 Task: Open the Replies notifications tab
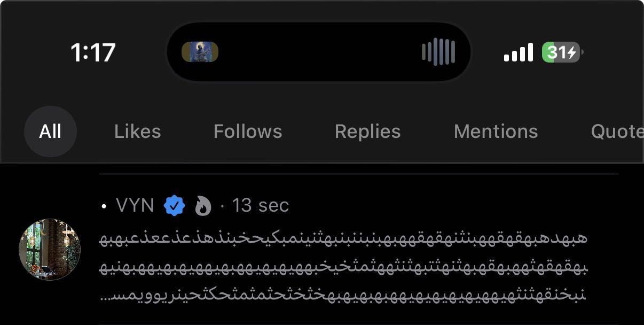(x=367, y=131)
